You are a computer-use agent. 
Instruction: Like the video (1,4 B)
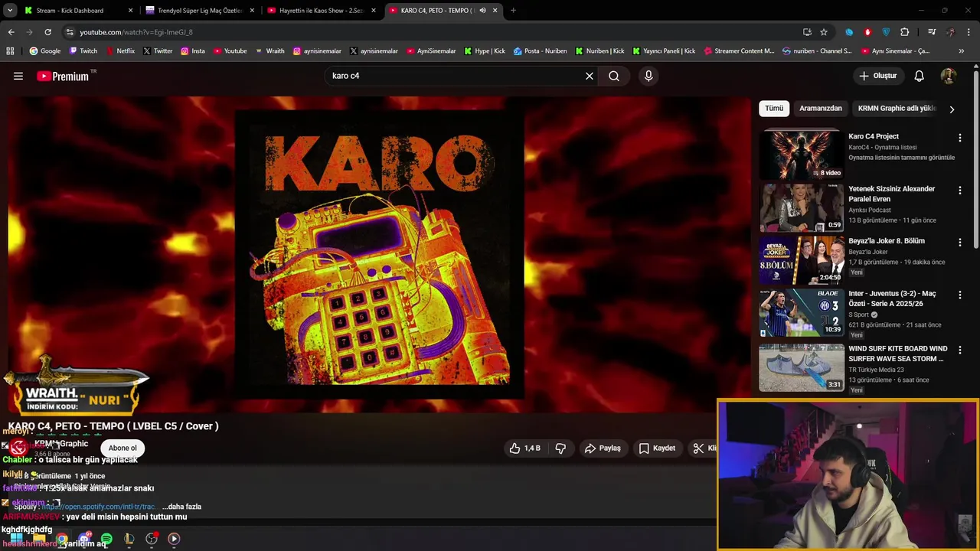pyautogui.click(x=525, y=448)
